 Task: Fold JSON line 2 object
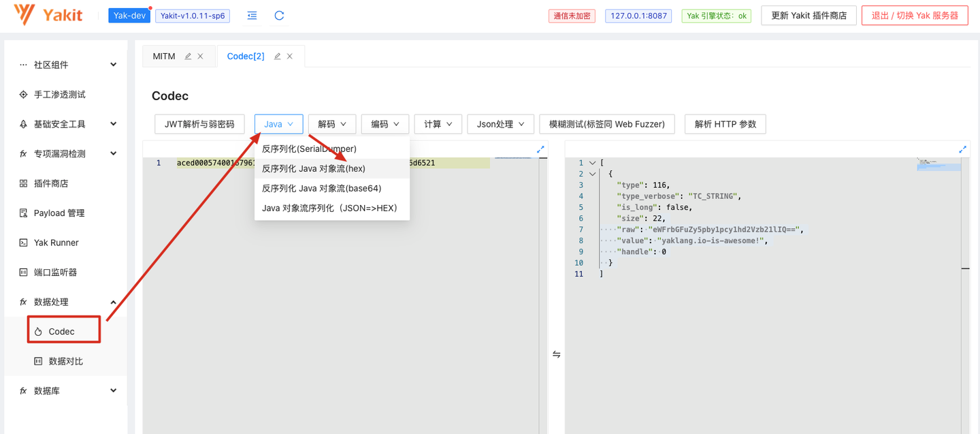[592, 174]
